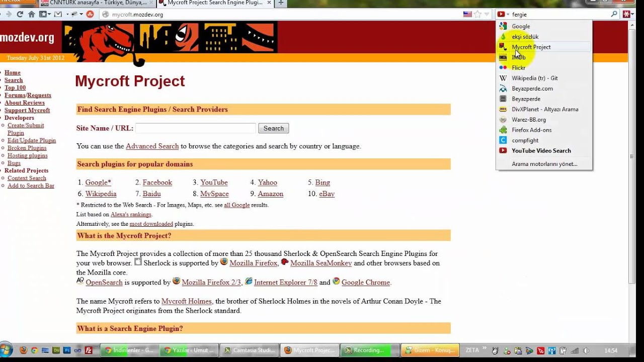Open Support Mycroft sidebar link
Image resolution: width=644 pixels, height=362 pixels.
pos(27,110)
